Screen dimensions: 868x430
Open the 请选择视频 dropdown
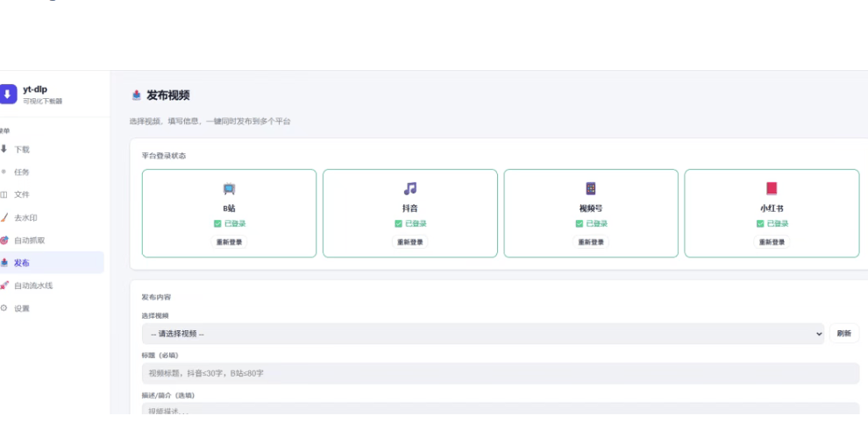pos(483,334)
